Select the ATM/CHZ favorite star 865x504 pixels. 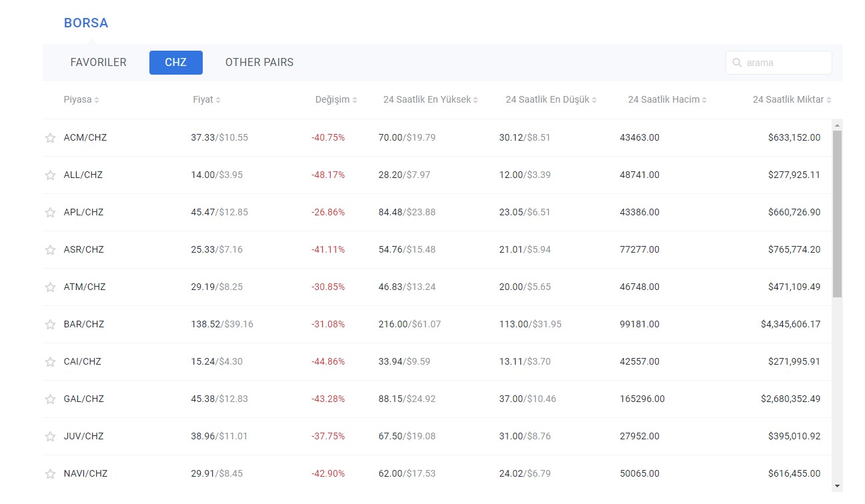pos(50,287)
